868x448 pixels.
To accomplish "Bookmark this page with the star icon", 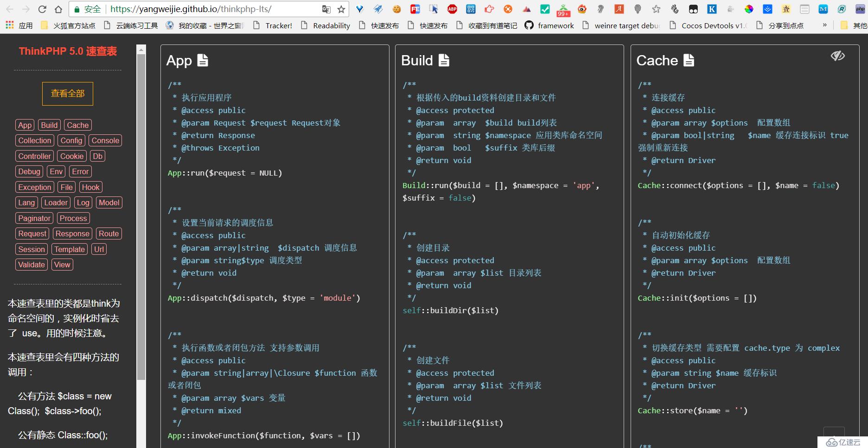I will point(341,9).
